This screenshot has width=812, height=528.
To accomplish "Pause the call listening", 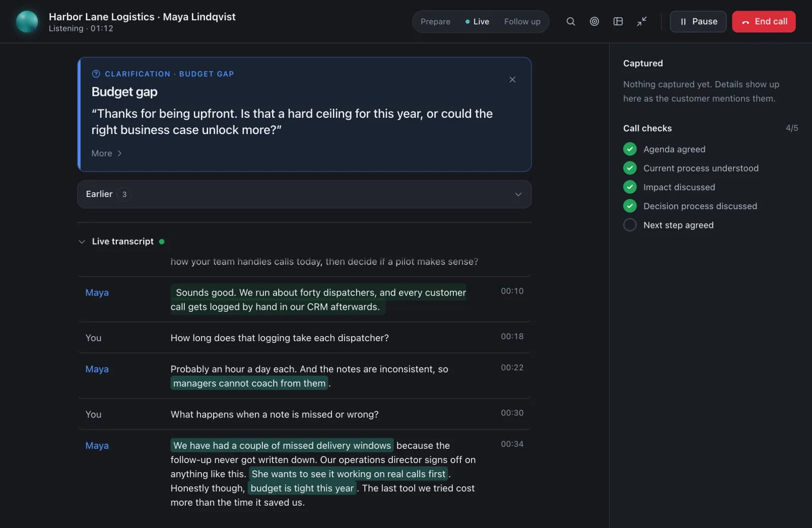I will point(698,21).
